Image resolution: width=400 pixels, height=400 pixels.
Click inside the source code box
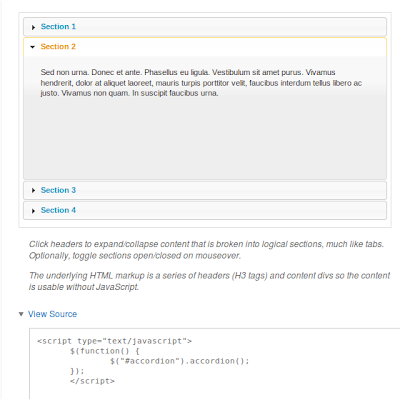215,364
